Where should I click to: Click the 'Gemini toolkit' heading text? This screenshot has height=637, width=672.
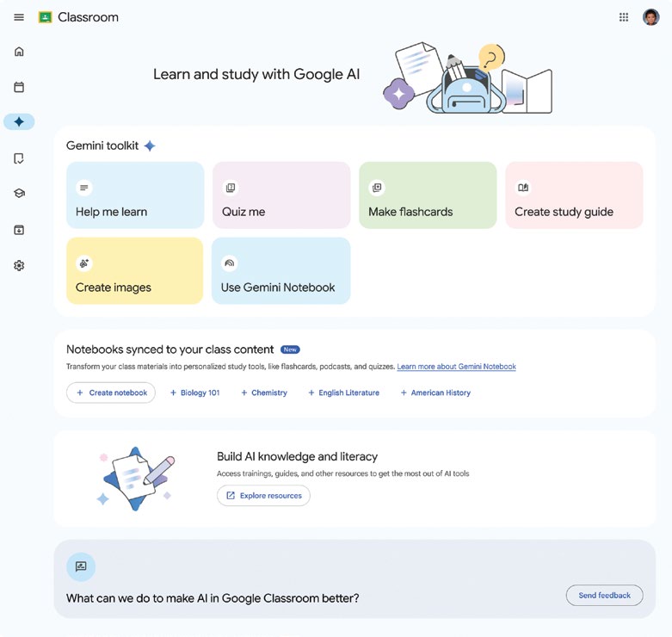tap(102, 145)
